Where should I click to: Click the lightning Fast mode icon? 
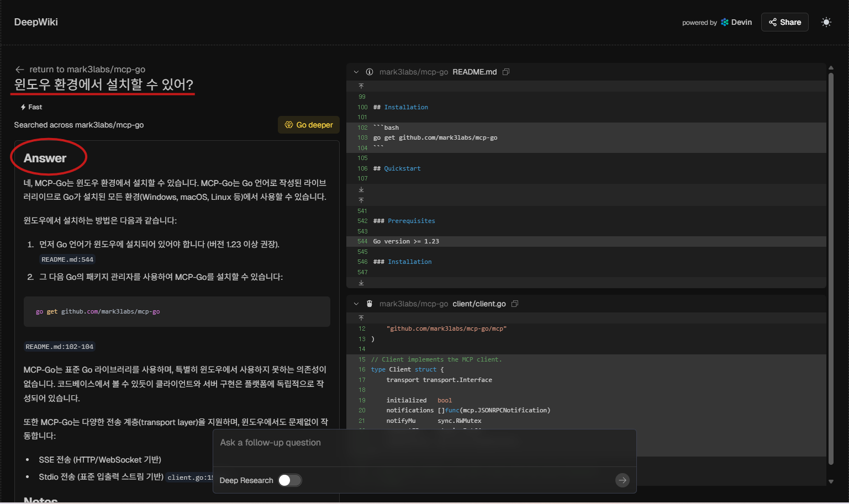pos(23,107)
